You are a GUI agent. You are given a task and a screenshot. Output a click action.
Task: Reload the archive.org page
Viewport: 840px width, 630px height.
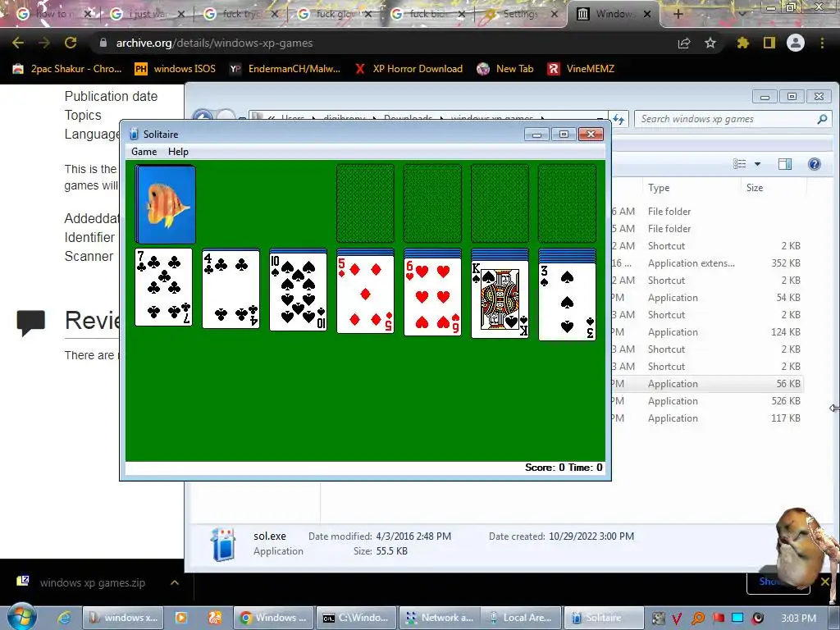[71, 43]
